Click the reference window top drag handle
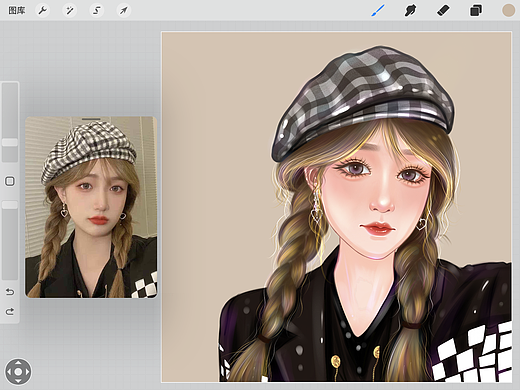 coord(91,118)
